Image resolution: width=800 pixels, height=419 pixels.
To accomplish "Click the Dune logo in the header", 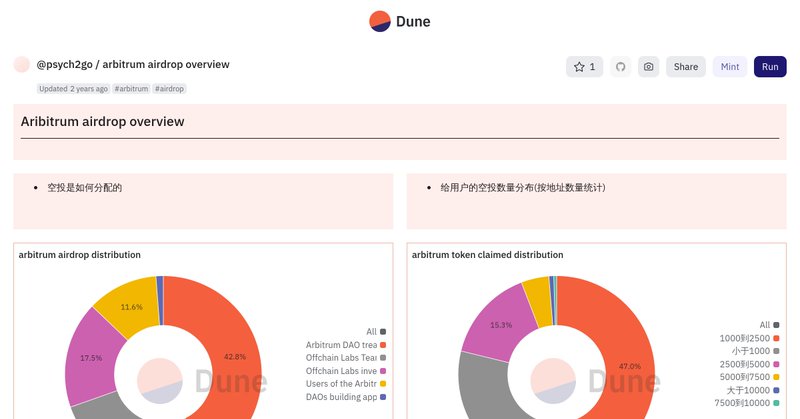I will pyautogui.click(x=399, y=21).
